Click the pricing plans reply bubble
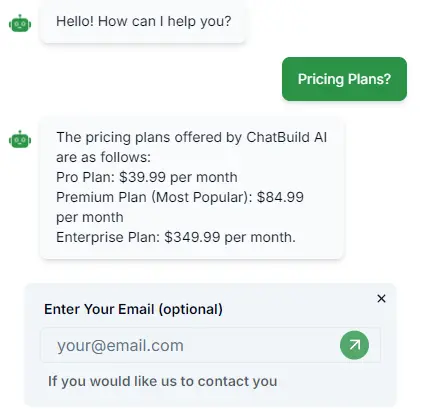The image size is (421, 409). click(x=192, y=188)
